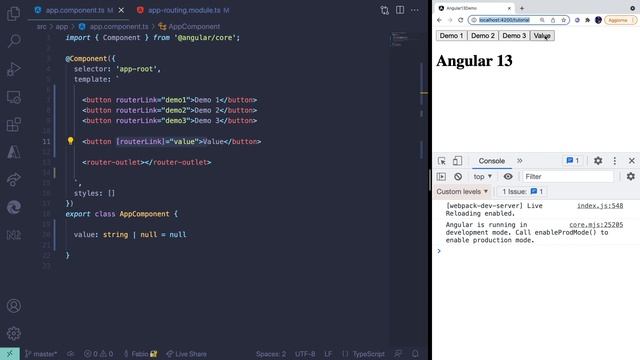This screenshot has width=640, height=360.
Task: Click the Demo 3 button in page
Action: pos(514,36)
